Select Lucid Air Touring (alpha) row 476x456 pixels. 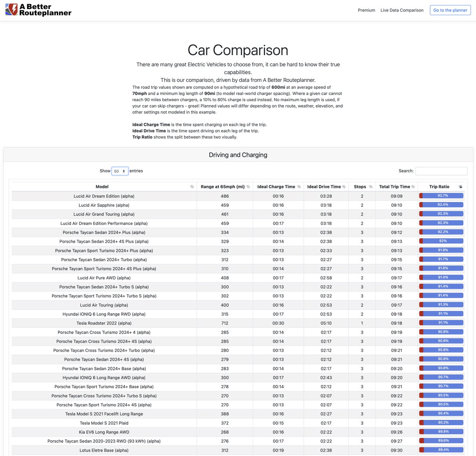click(238, 305)
